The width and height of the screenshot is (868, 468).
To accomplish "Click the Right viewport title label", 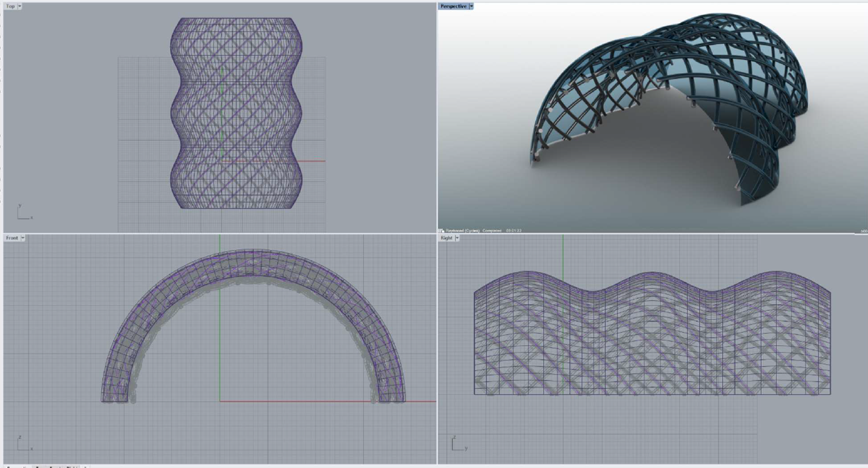I will (447, 238).
